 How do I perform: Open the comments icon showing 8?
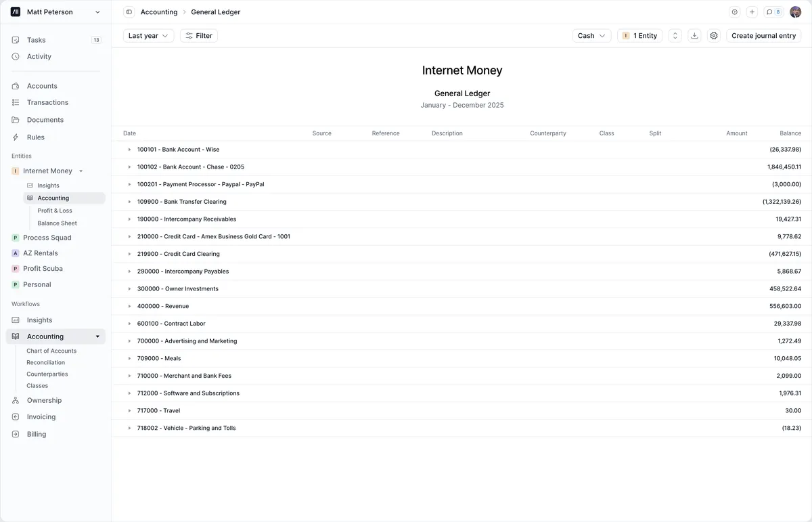click(773, 12)
